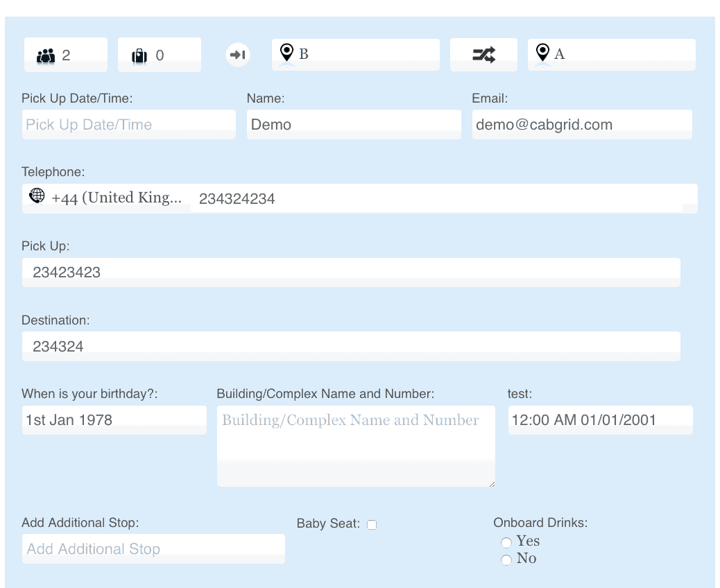This screenshot has width=720, height=588.
Task: Click the Destination field with 234324
Action: pos(351,346)
